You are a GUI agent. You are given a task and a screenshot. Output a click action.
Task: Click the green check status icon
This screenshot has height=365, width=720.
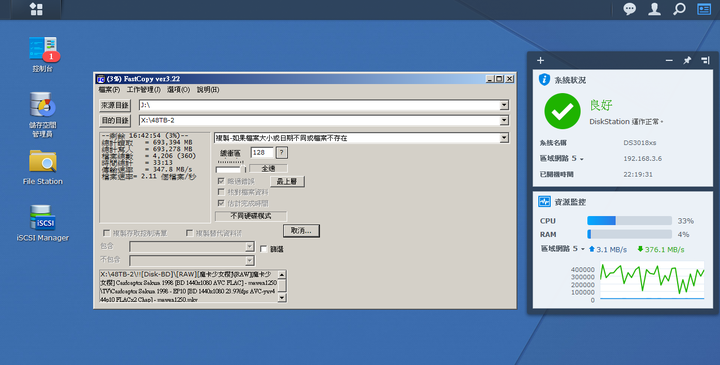pyautogui.click(x=562, y=111)
